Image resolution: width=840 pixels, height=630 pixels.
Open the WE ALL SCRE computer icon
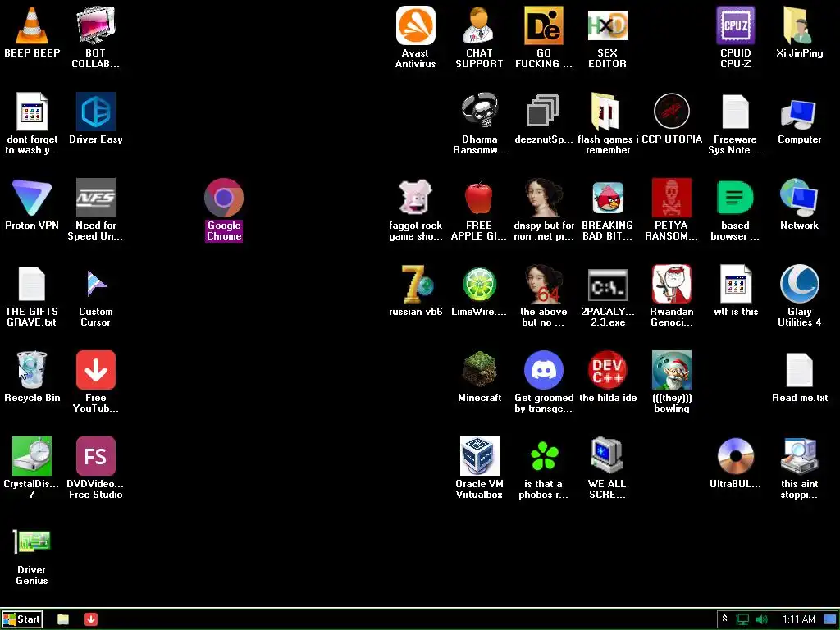coord(607,456)
